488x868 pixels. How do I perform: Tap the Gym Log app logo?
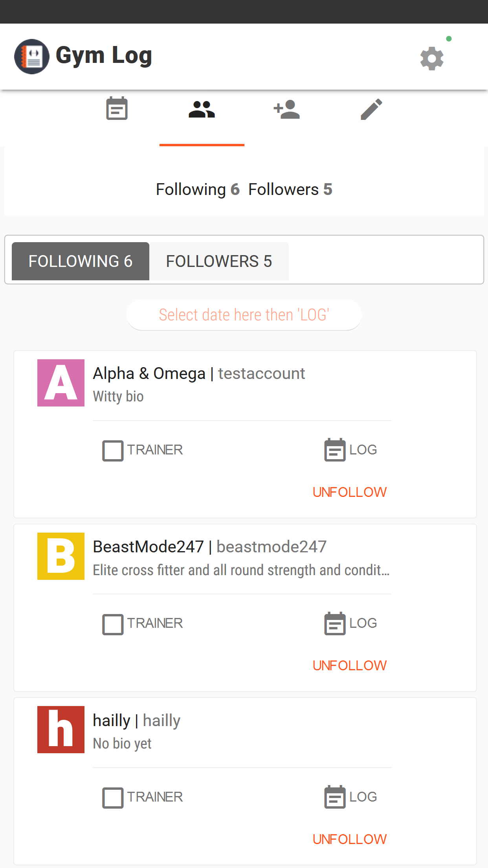coord(32,56)
